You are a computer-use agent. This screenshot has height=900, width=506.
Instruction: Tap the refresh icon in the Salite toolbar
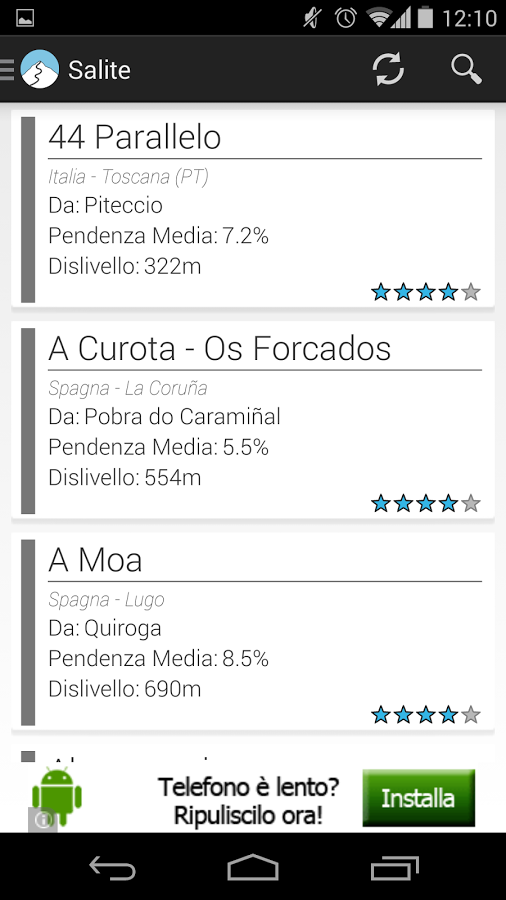(x=388, y=69)
